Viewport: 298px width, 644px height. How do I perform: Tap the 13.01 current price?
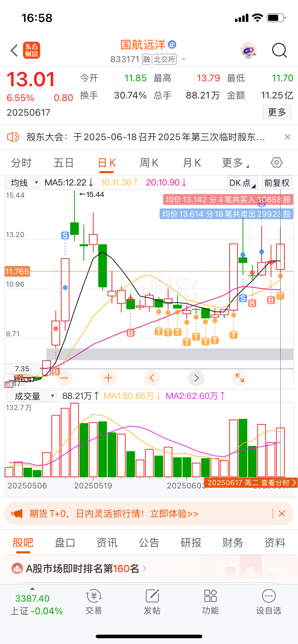(31, 80)
